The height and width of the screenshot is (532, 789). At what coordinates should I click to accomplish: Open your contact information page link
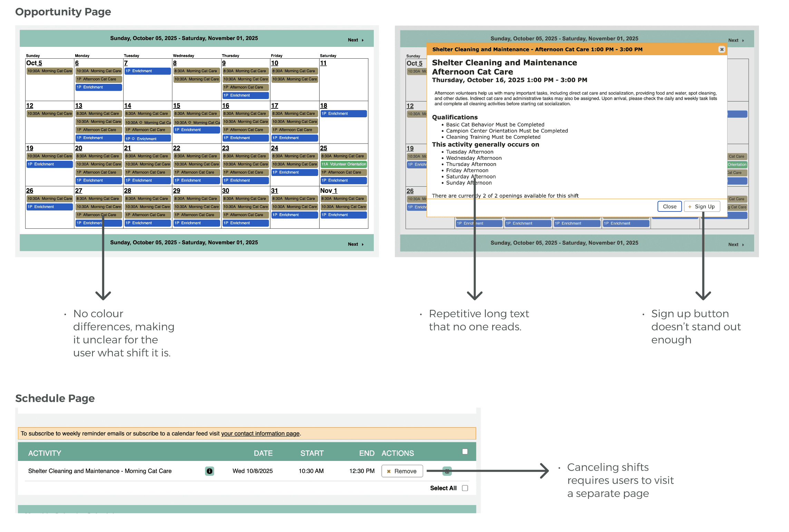pos(260,433)
